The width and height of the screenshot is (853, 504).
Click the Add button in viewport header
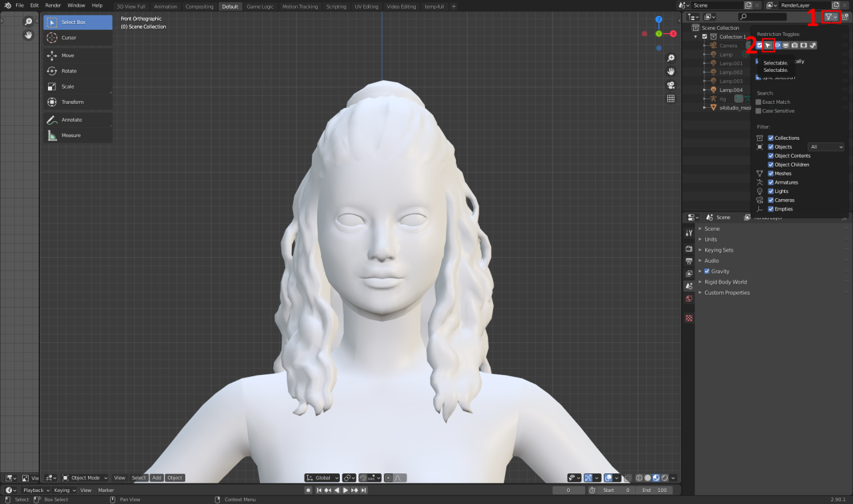pos(157,478)
